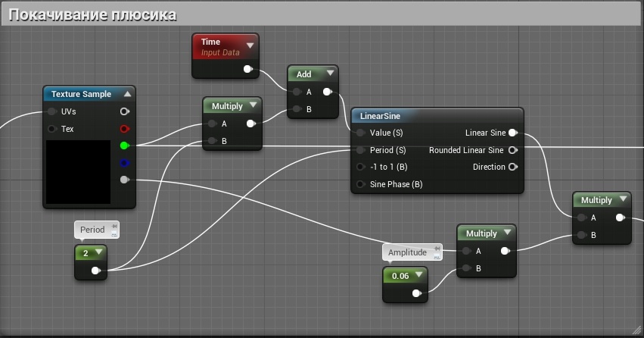Click input pin B of the Multiply node fed by Linear Sine
Screen dimensions: 644x338
pyautogui.click(x=582, y=235)
